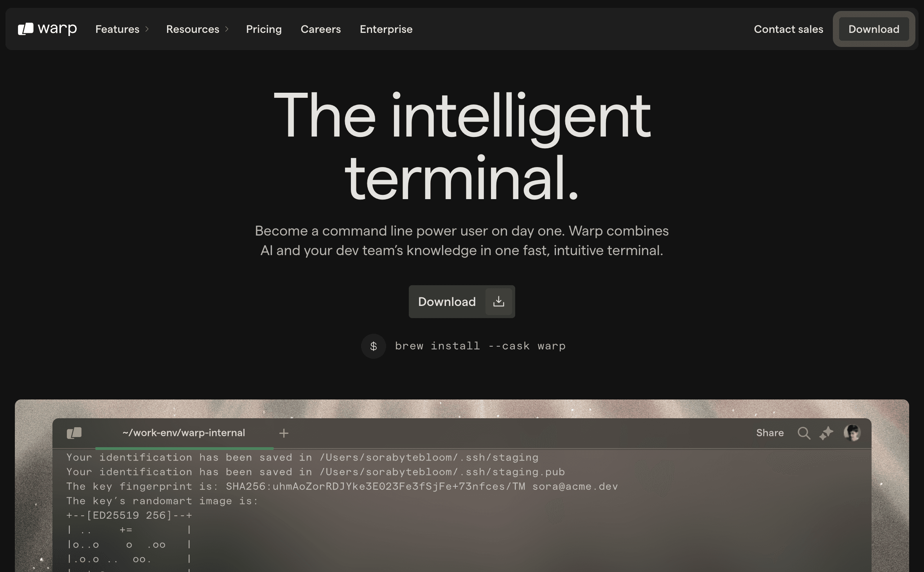Viewport: 924px width, 572px height.
Task: Open a new tab with the plus icon
Action: (x=284, y=433)
